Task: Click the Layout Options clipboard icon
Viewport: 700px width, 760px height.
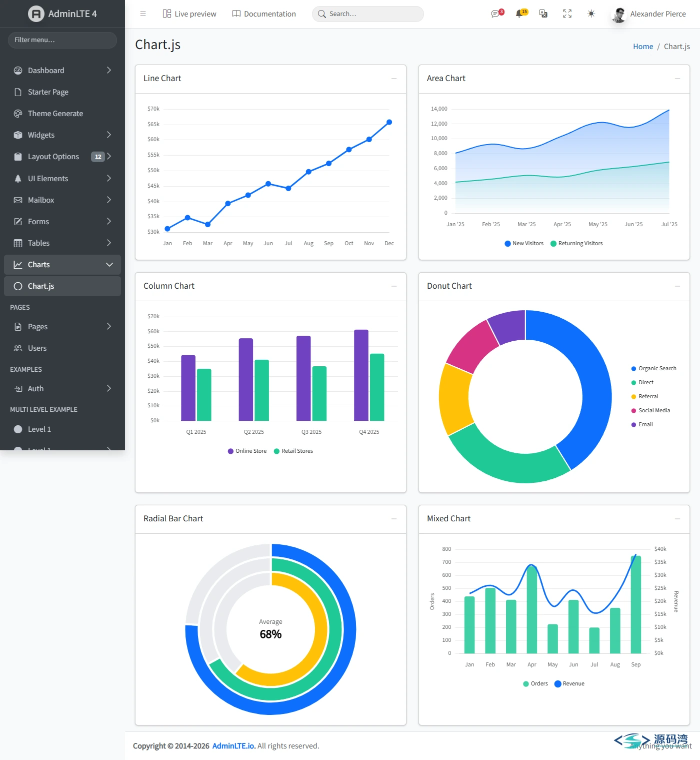Action: pyautogui.click(x=18, y=157)
